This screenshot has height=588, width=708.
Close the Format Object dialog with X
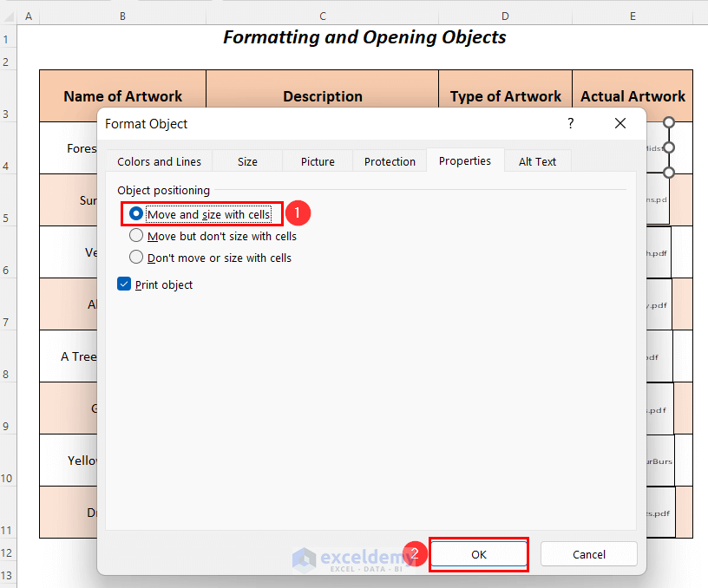(x=619, y=124)
